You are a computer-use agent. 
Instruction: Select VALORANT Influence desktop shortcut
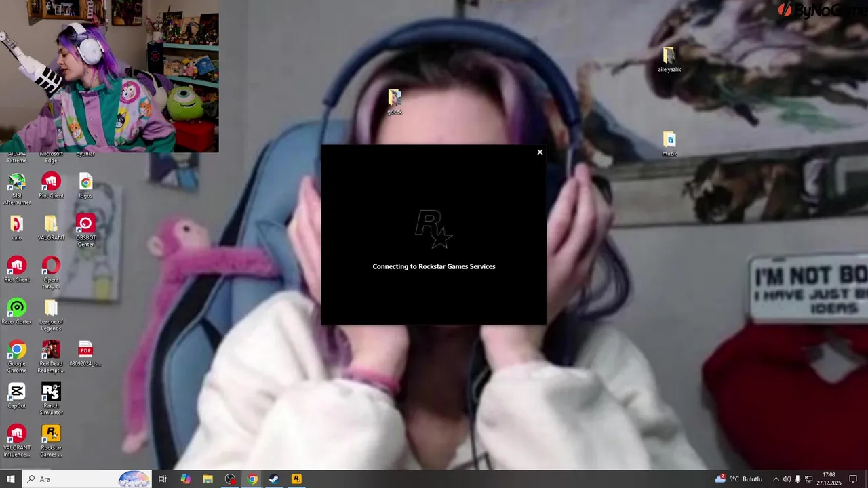pyautogui.click(x=17, y=441)
